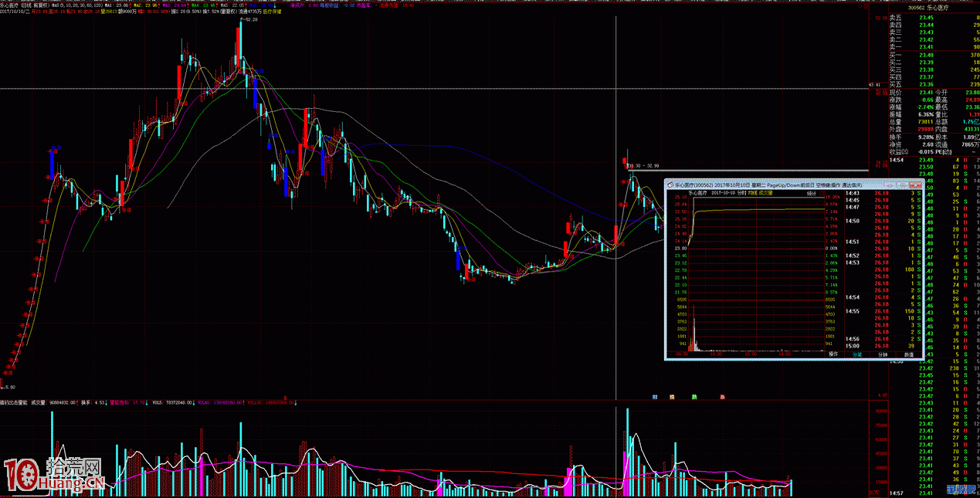
Task: Select the 买二 23.39 order row
Action: pyautogui.click(x=933, y=63)
